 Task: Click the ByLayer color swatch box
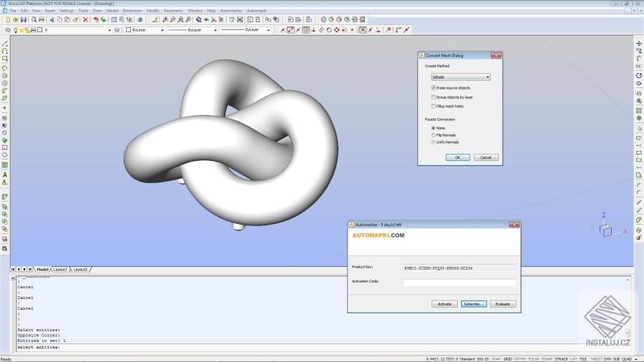[128, 30]
